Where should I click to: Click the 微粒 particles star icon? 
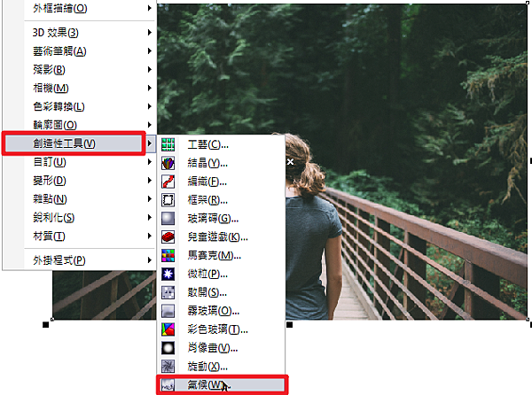[168, 274]
